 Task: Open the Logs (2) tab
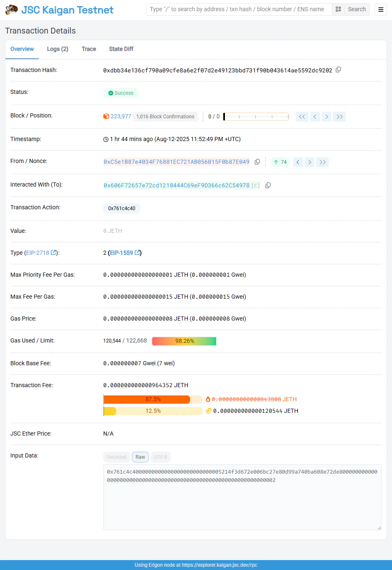[57, 49]
